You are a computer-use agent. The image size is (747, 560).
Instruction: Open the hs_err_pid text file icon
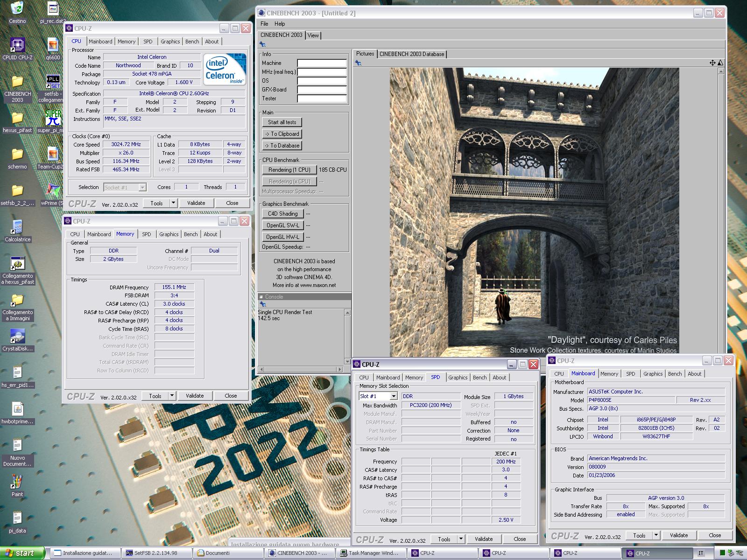click(x=17, y=373)
